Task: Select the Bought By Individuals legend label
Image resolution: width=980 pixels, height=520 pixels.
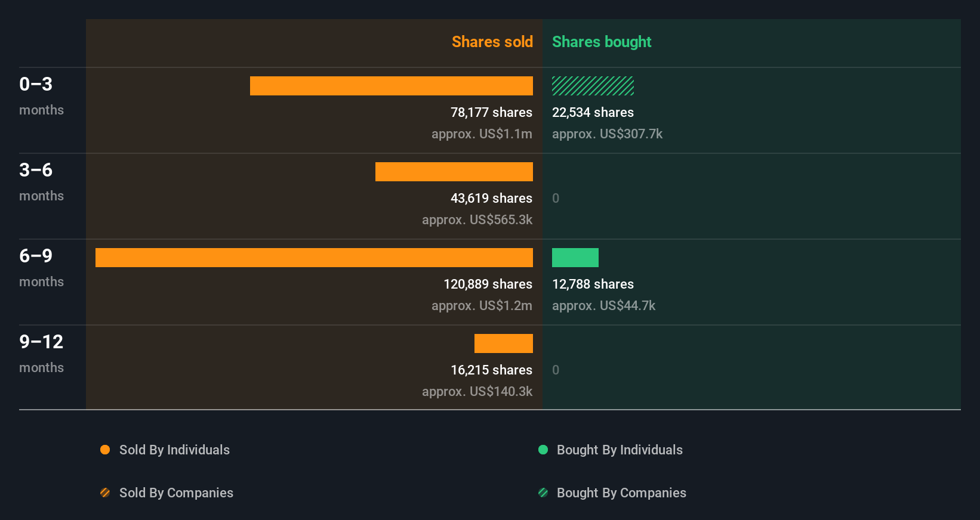Action: tap(620, 450)
